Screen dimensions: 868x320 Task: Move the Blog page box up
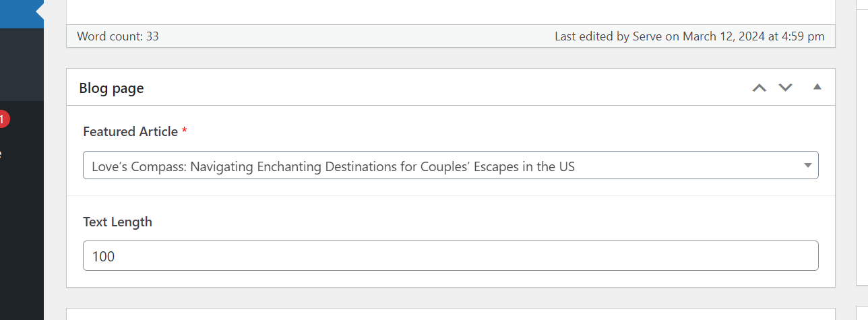(759, 88)
